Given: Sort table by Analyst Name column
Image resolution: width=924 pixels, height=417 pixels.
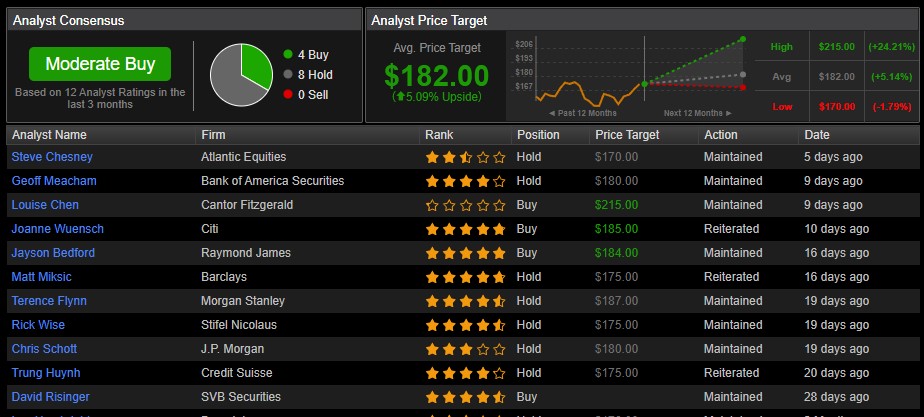Looking at the screenshot, I should tap(50, 135).
